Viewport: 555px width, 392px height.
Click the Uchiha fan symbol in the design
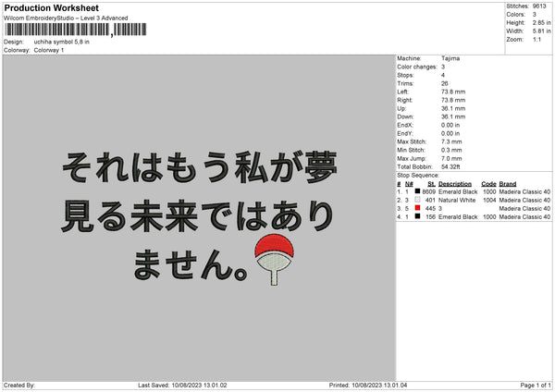[x=275, y=259]
